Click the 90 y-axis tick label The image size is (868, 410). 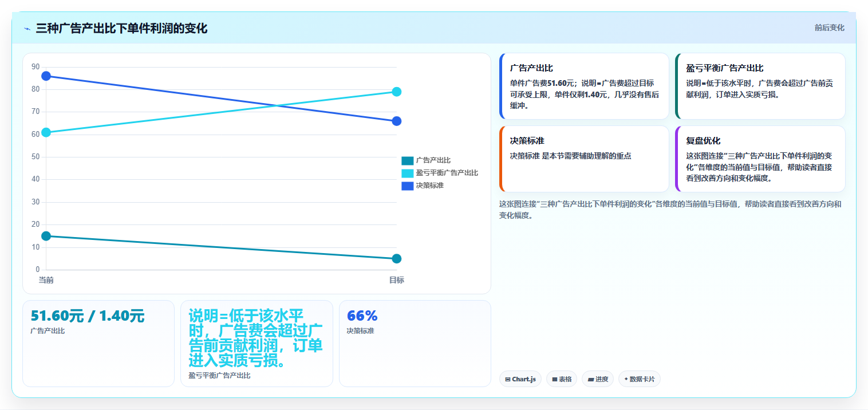point(35,67)
